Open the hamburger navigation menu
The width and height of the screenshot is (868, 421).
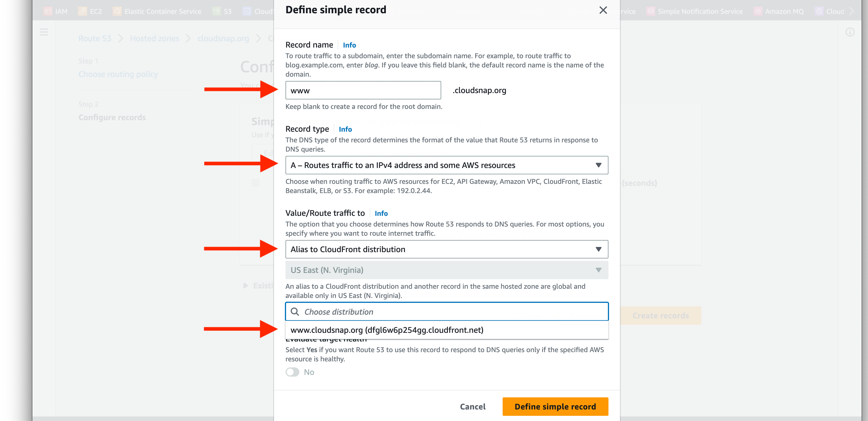pos(44,32)
